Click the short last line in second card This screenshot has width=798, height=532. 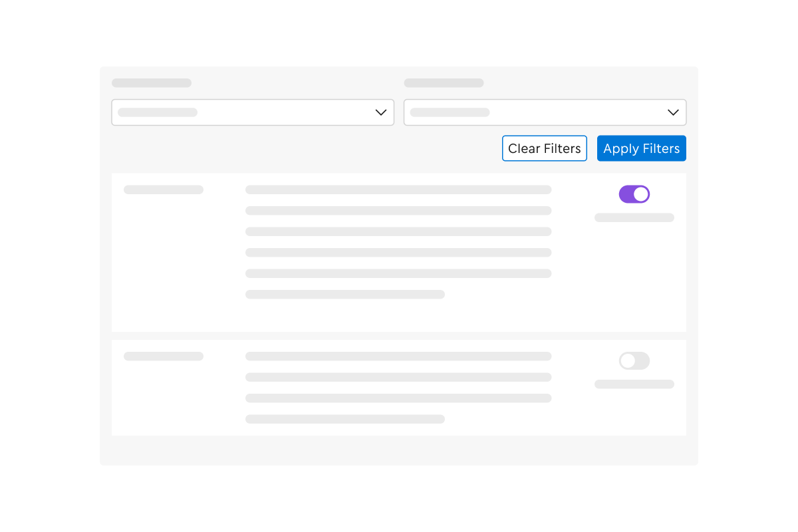click(345, 419)
